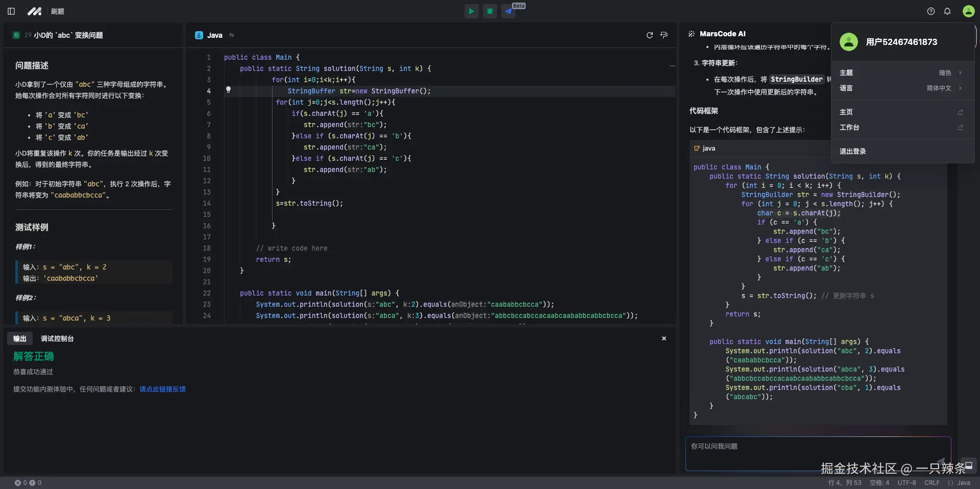This screenshot has width=980, height=489.
Task: Toggle the left sidebar panel icon
Action: pyautogui.click(x=11, y=11)
